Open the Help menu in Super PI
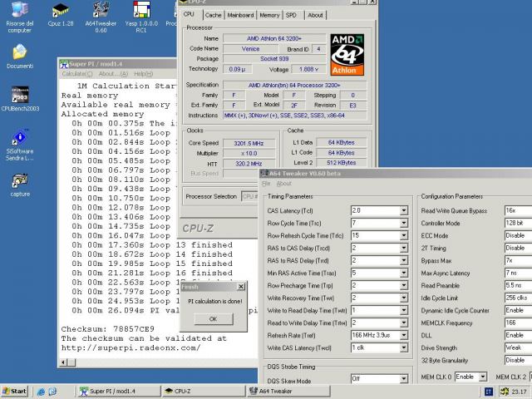This screenshot has height=399, width=532. click(143, 74)
